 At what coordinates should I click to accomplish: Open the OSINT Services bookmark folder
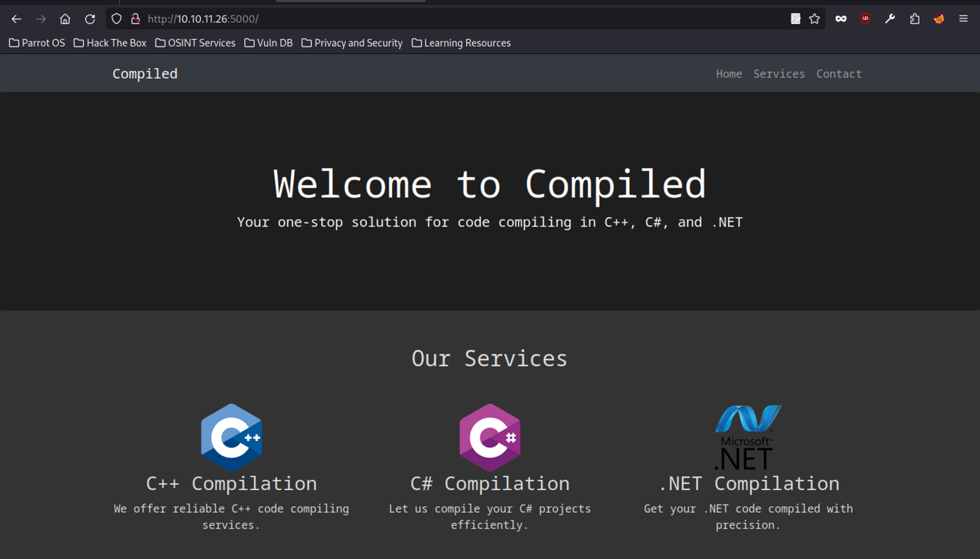[195, 43]
